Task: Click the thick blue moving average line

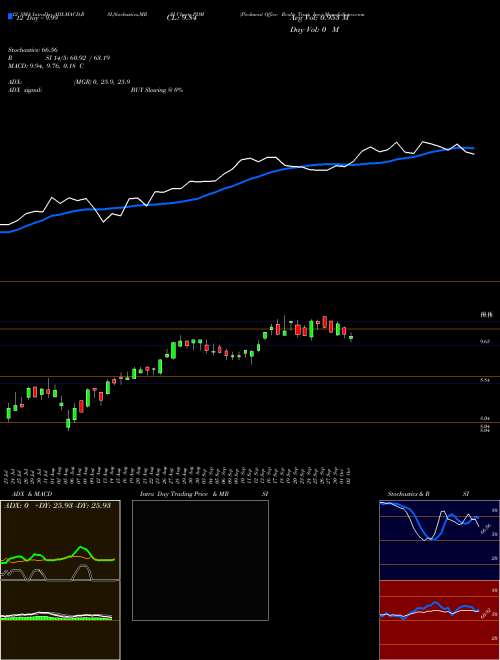Action: (236, 185)
